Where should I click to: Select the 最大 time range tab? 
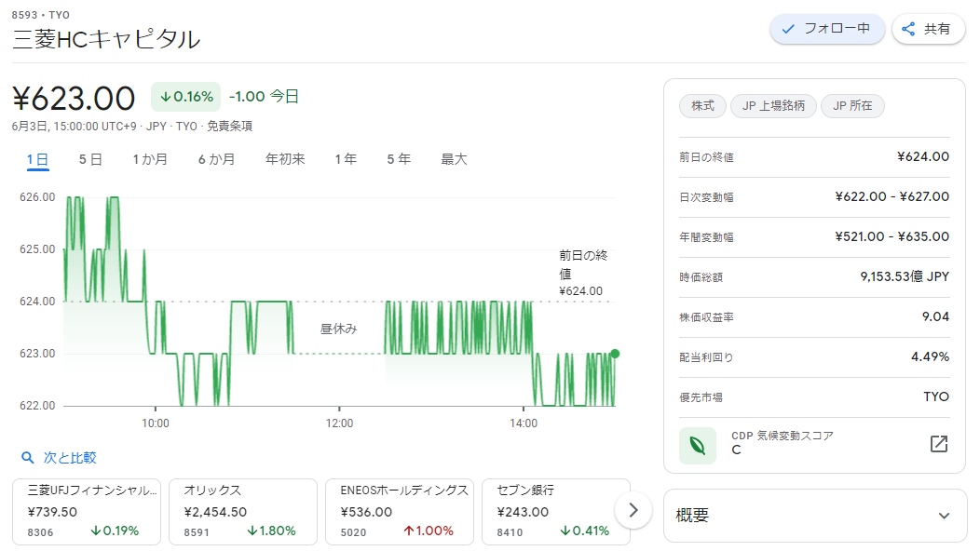pyautogui.click(x=454, y=159)
